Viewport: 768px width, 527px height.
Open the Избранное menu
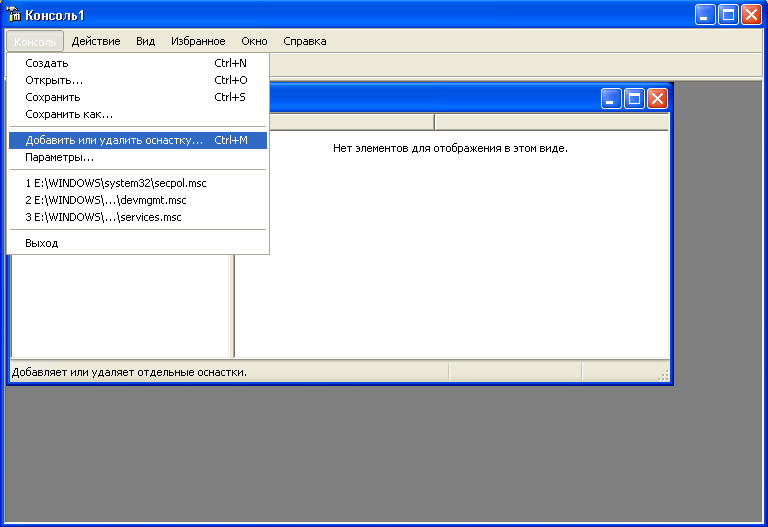[198, 42]
